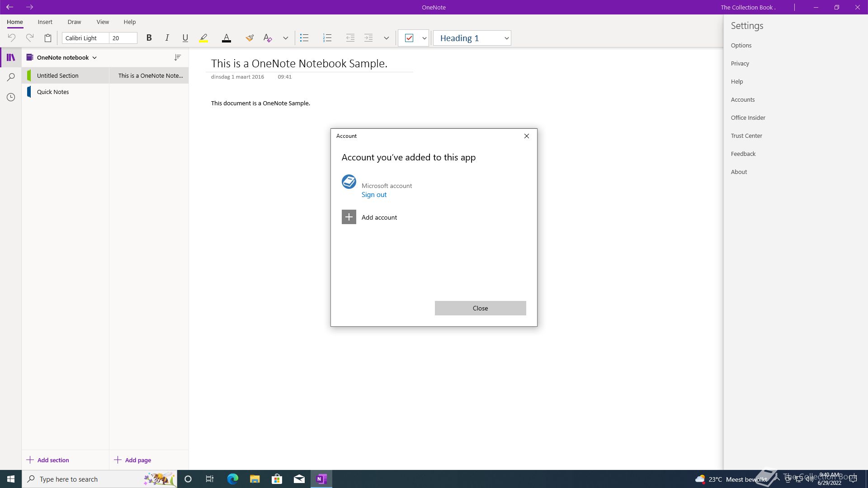Open the Windows Start menu
Viewport: 868px width, 488px height.
tap(11, 479)
